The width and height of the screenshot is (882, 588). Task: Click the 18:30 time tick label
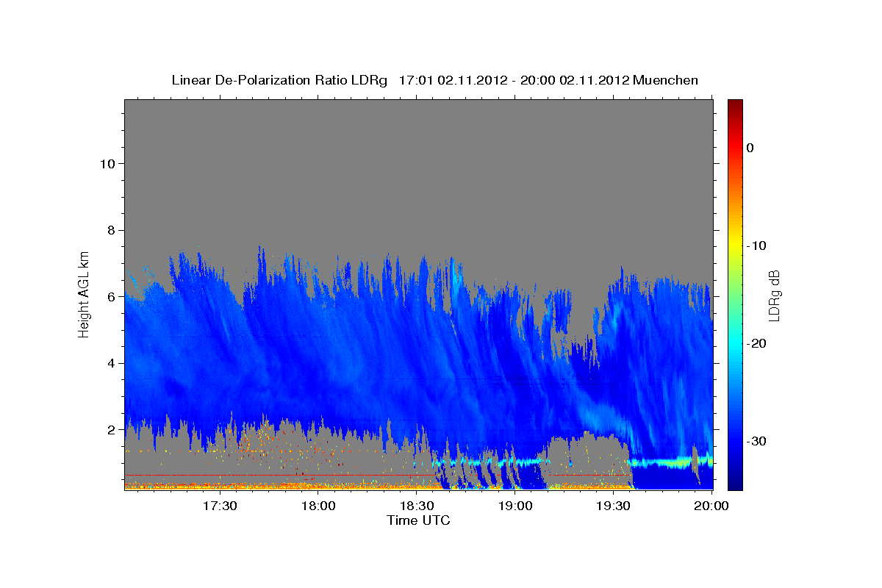point(417,506)
